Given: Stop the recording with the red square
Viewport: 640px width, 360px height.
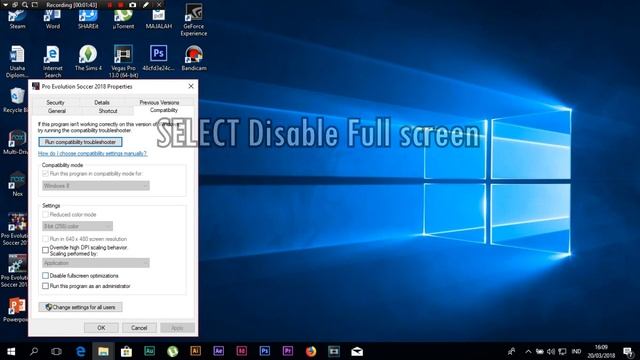Looking at the screenshot, I should [x=121, y=4].
